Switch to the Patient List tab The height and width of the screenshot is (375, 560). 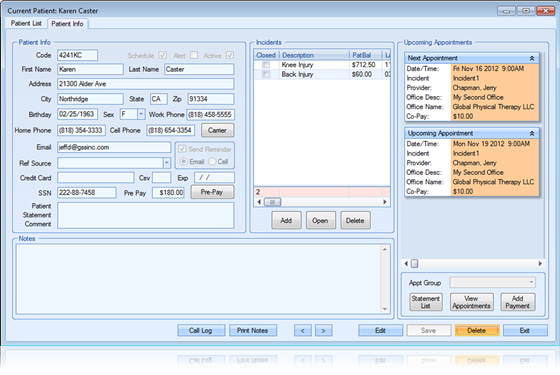tap(26, 23)
